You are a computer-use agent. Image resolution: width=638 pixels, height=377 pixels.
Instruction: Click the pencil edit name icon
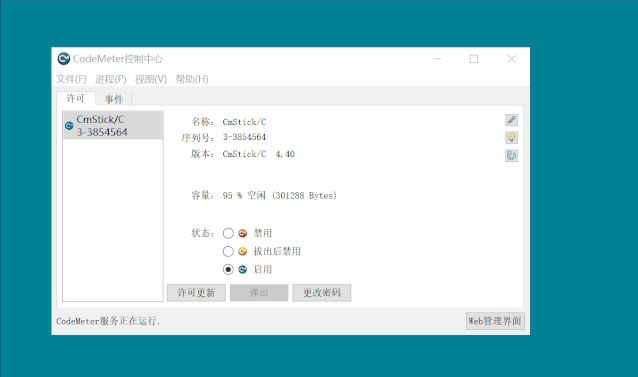[511, 120]
